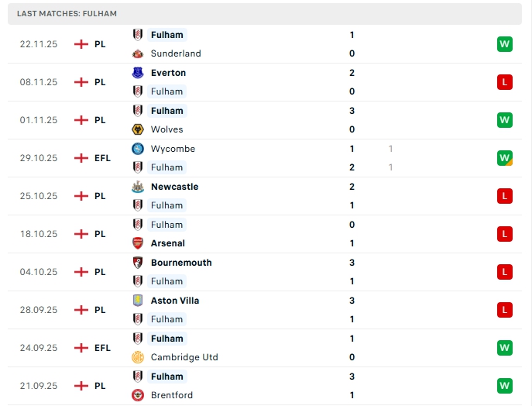Click the Cambridge Utd club crest icon

pos(138,357)
